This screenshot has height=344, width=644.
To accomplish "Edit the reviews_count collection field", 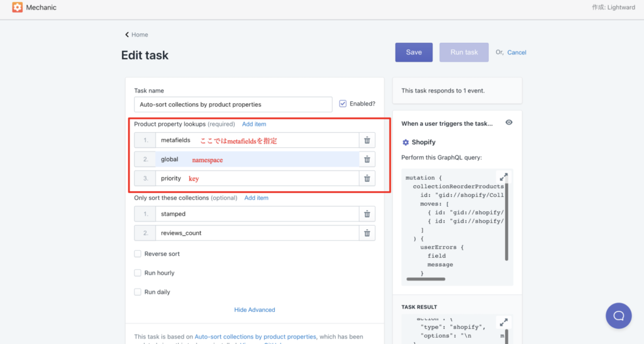I will coord(257,233).
